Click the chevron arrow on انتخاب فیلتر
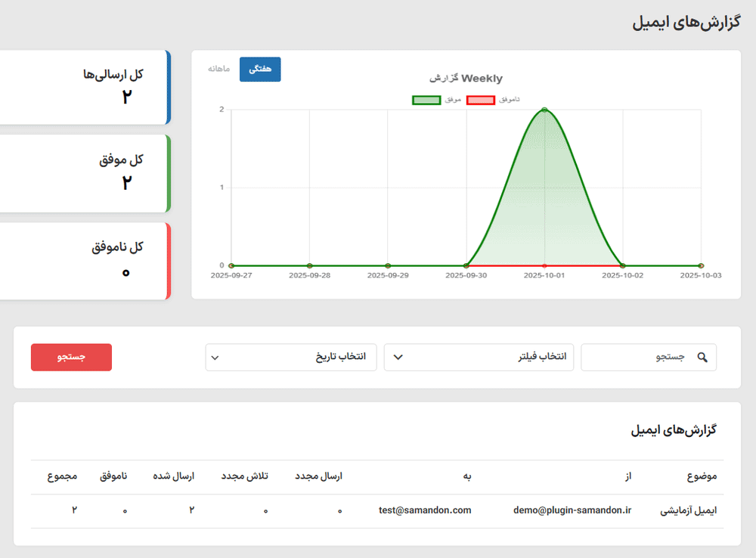756x558 pixels. click(x=398, y=358)
